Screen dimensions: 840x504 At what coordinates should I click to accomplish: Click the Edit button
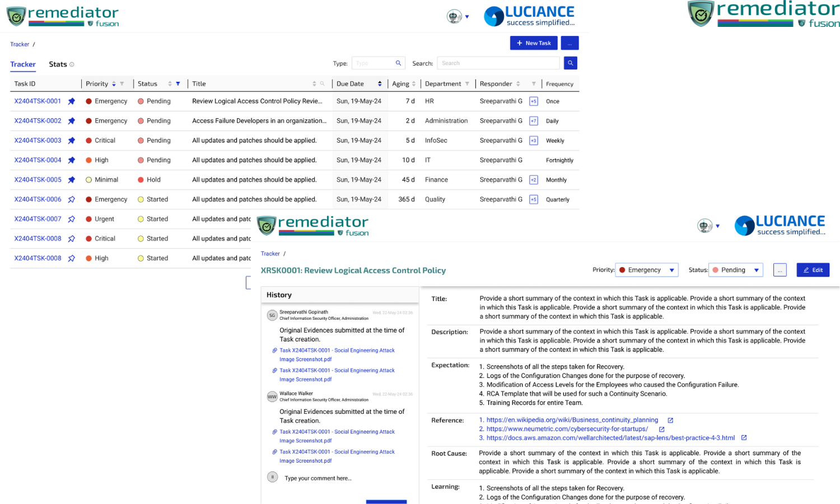coord(813,270)
